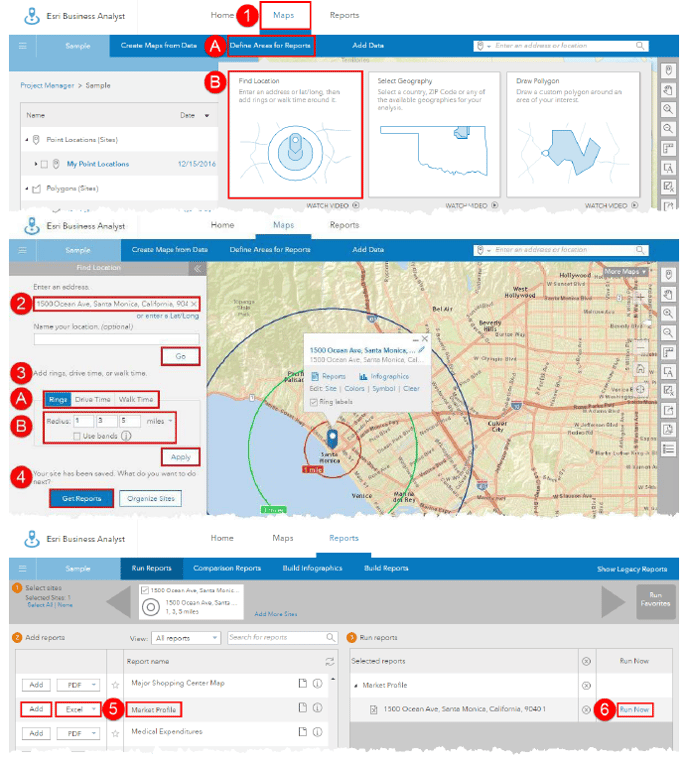688x764 pixels.
Task: Collapse the Find Location panel chevrons
Action: [x=197, y=268]
